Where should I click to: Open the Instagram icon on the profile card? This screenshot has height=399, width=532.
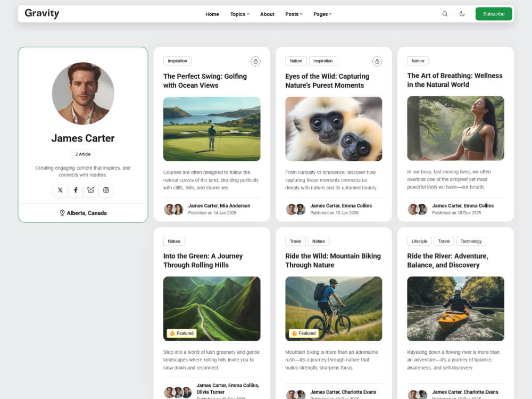click(106, 190)
